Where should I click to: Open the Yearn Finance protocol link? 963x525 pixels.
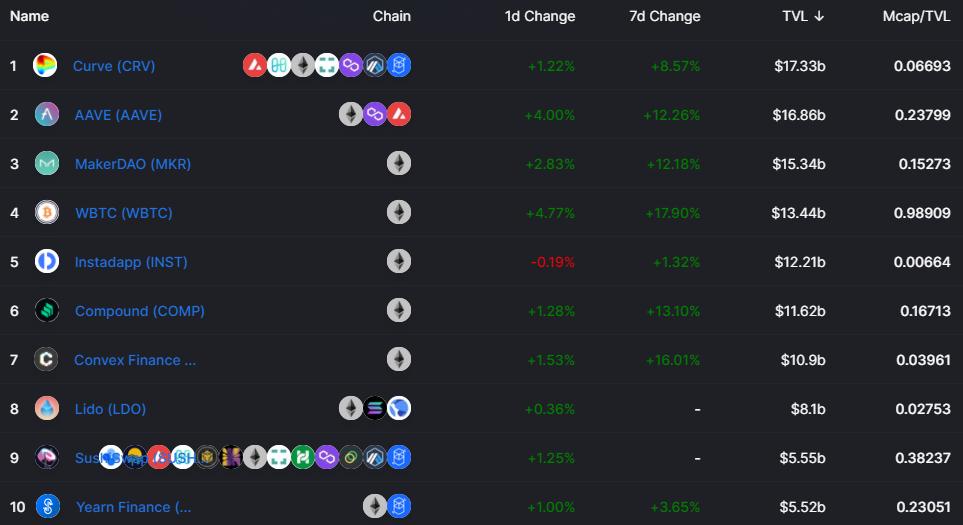pyautogui.click(x=133, y=507)
